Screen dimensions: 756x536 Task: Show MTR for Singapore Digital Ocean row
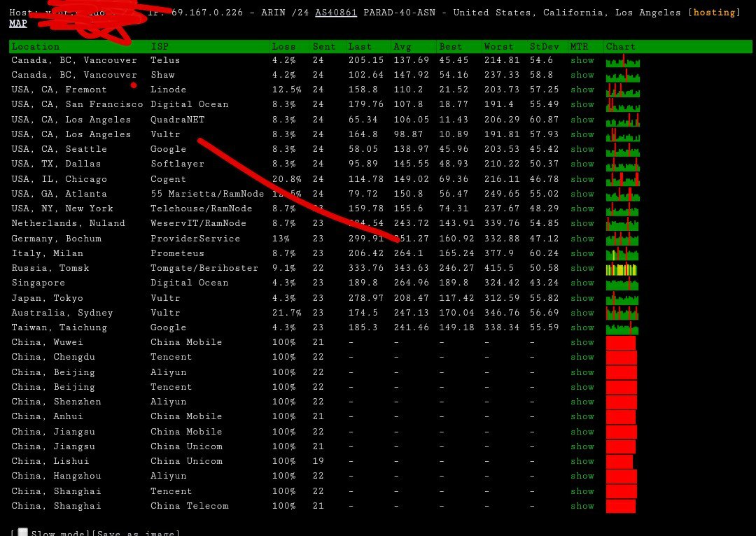coord(582,283)
